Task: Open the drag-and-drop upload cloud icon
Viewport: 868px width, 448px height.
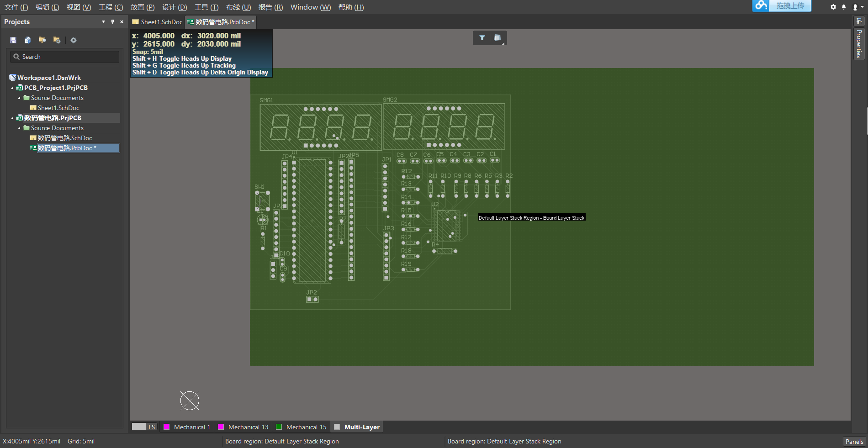Action: 761,5
